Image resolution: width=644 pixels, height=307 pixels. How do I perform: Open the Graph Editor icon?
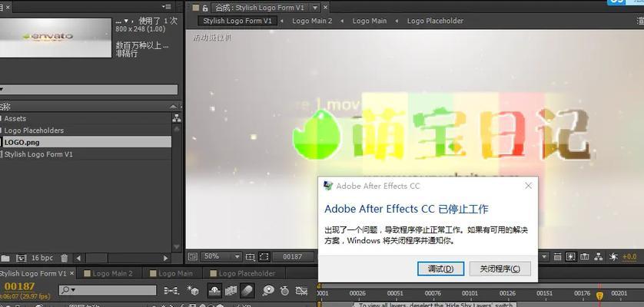[x=301, y=291]
